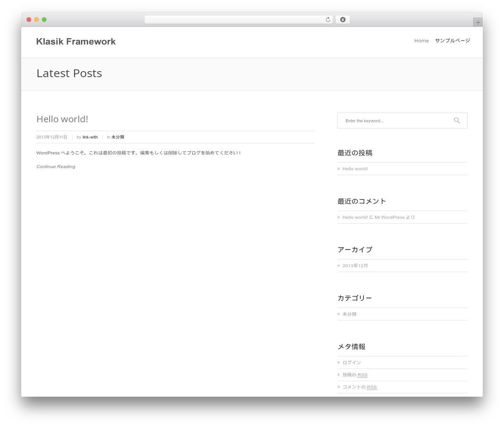The image size is (504, 427).
Task: Click the メタ情報 widget heading
Action: (x=352, y=347)
